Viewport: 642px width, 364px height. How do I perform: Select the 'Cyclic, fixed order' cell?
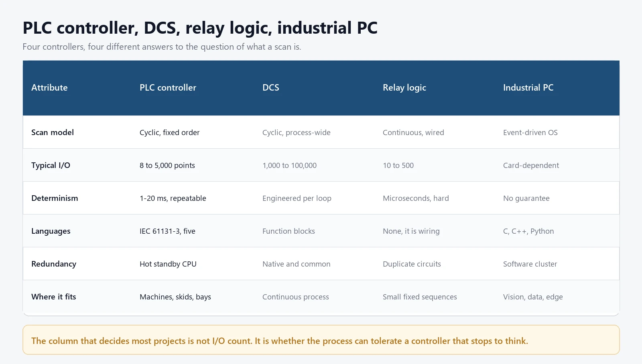pyautogui.click(x=169, y=132)
